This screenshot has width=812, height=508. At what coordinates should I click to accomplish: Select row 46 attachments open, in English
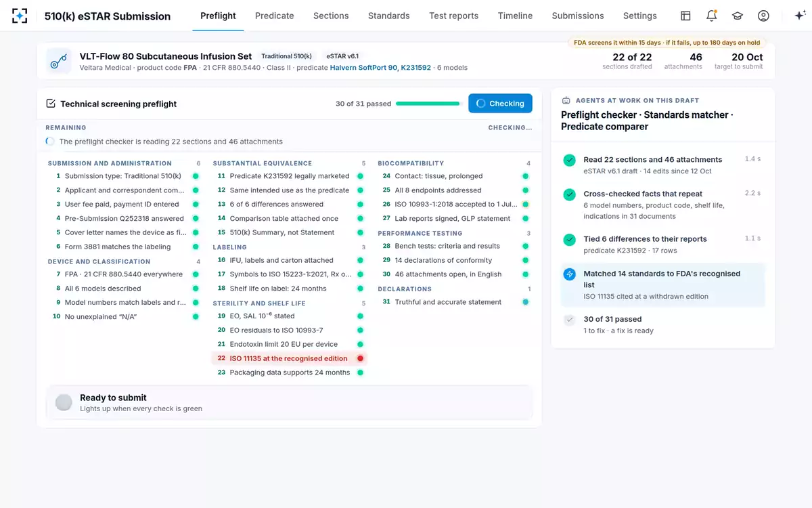pyautogui.click(x=454, y=274)
